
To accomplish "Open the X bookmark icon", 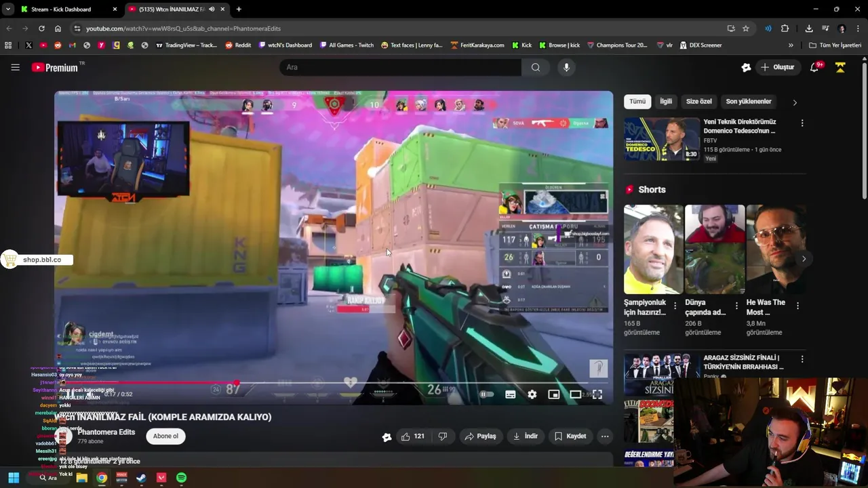I will pyautogui.click(x=28, y=45).
